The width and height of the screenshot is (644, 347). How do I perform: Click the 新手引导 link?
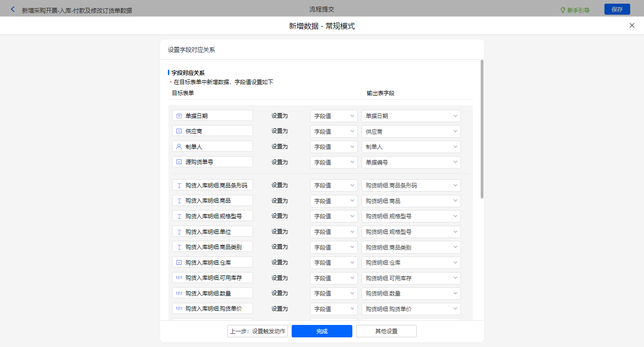click(578, 10)
